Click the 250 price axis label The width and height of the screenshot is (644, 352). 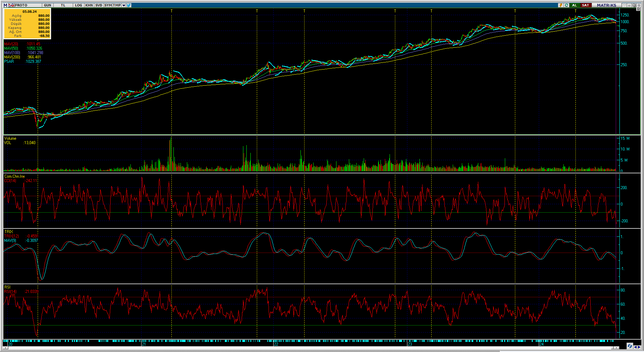(624, 65)
